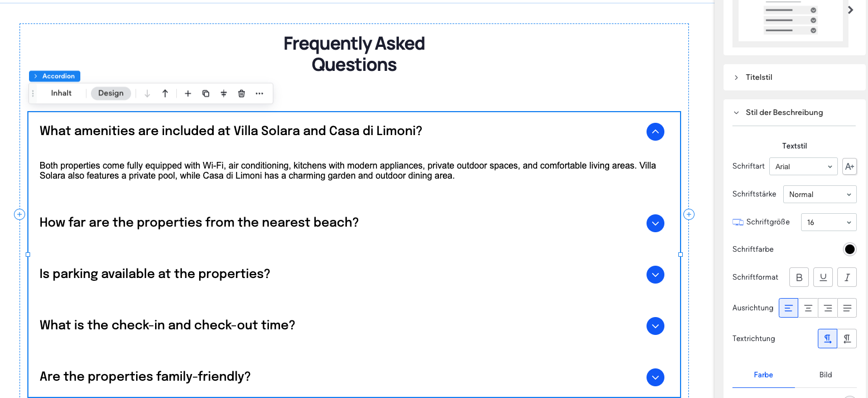The height and width of the screenshot is (398, 868).
Task: Select center text alignment
Action: (808, 308)
